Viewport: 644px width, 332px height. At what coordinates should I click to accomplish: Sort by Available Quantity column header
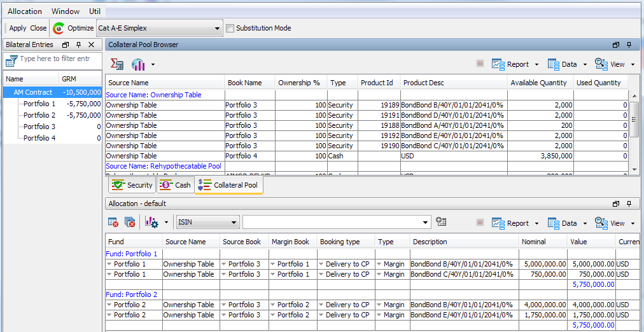[x=540, y=83]
